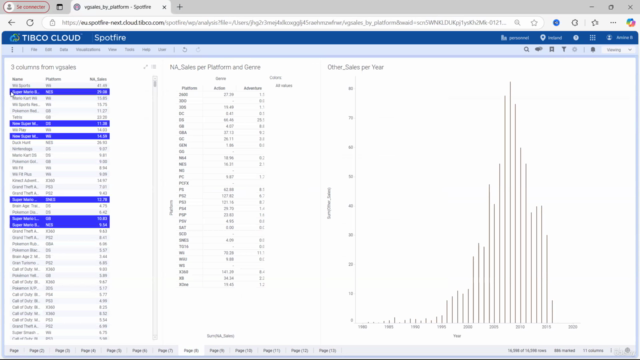Open the status bar settings icon
This screenshot has height=360, width=640.
[627, 351]
